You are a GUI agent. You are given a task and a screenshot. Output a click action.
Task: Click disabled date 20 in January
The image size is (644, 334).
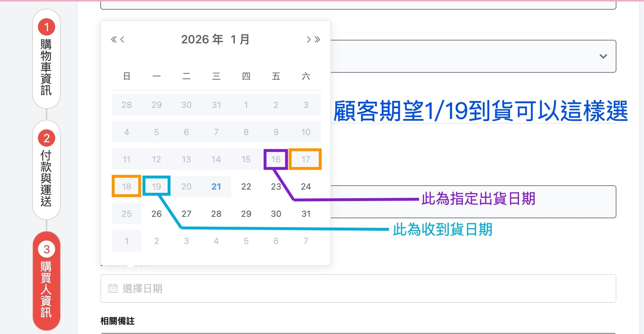(x=186, y=186)
